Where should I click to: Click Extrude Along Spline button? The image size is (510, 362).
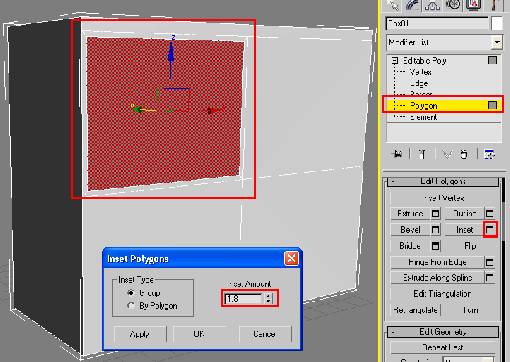click(x=437, y=278)
